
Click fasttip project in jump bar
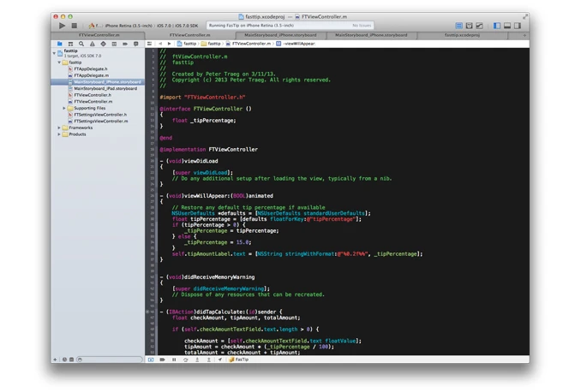(187, 44)
